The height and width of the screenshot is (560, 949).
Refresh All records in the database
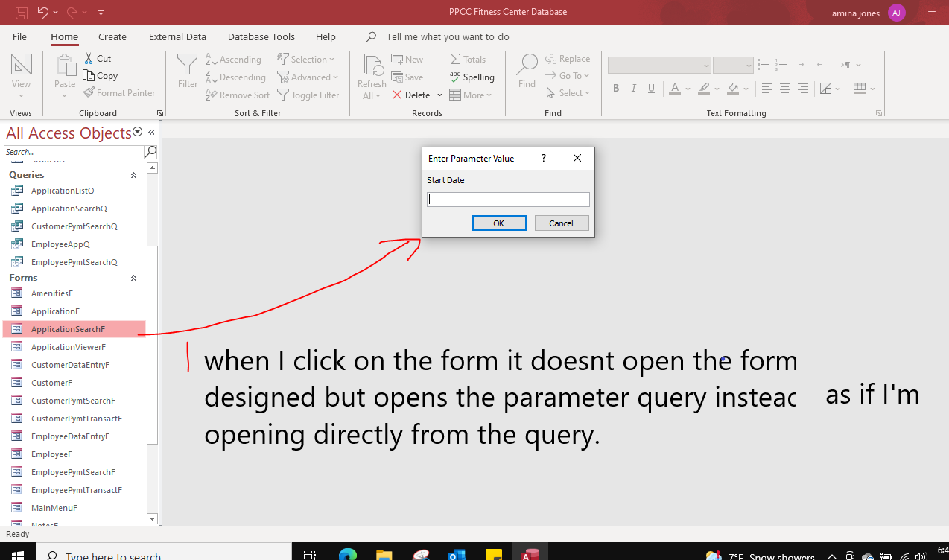pyautogui.click(x=371, y=74)
